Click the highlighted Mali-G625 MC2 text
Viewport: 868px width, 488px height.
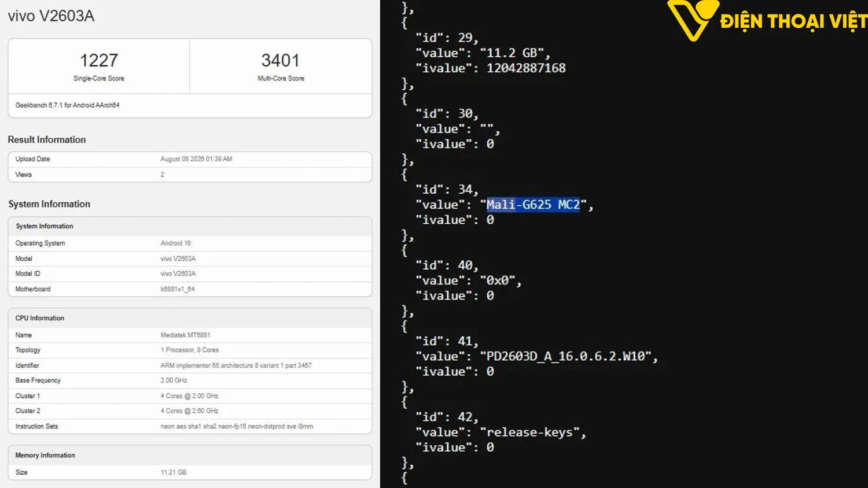click(x=533, y=205)
